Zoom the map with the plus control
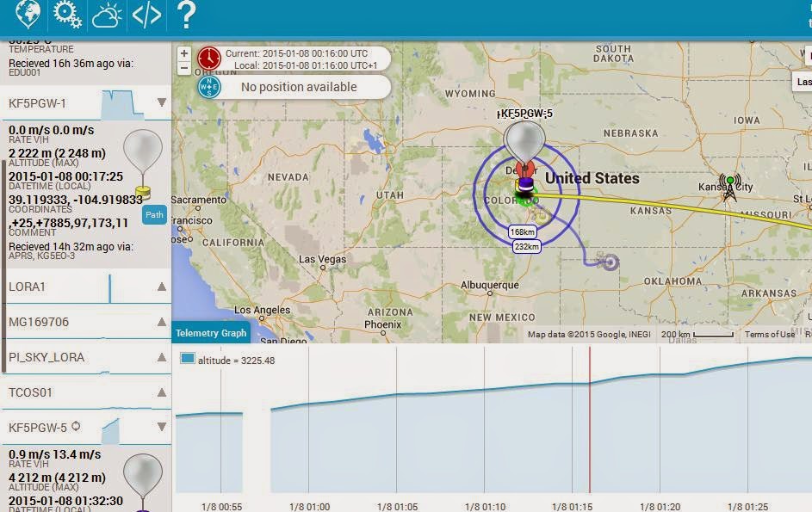This screenshot has height=512, width=812. coord(183,53)
